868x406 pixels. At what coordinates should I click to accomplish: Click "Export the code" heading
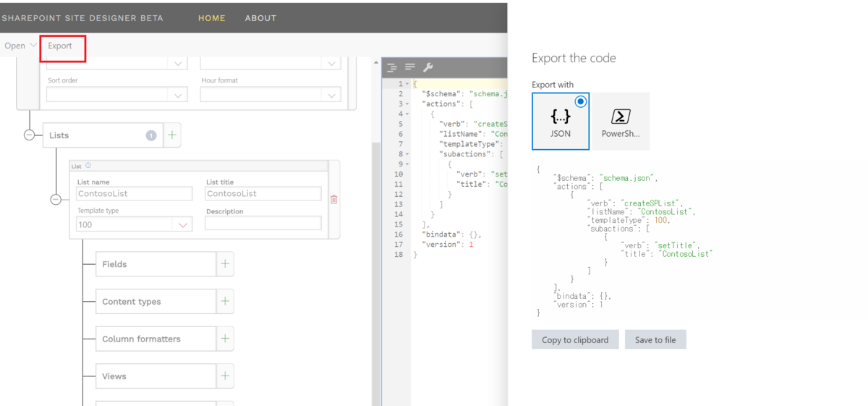coord(574,58)
